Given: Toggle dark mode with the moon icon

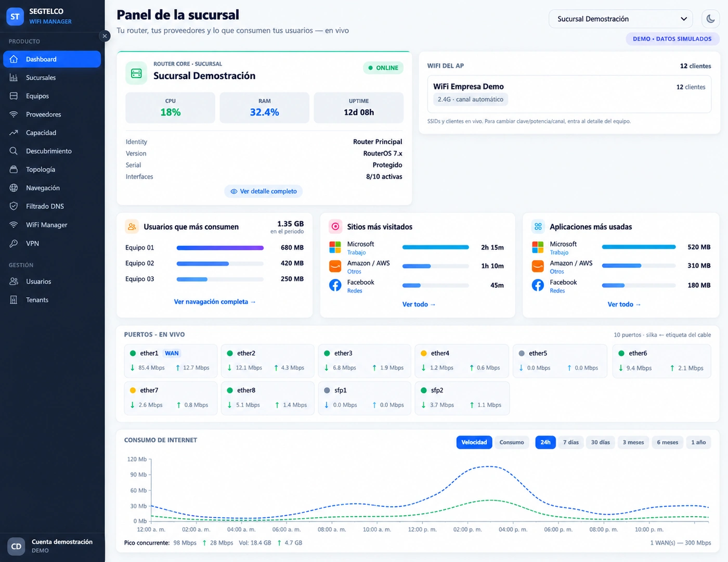Looking at the screenshot, I should pyautogui.click(x=710, y=19).
